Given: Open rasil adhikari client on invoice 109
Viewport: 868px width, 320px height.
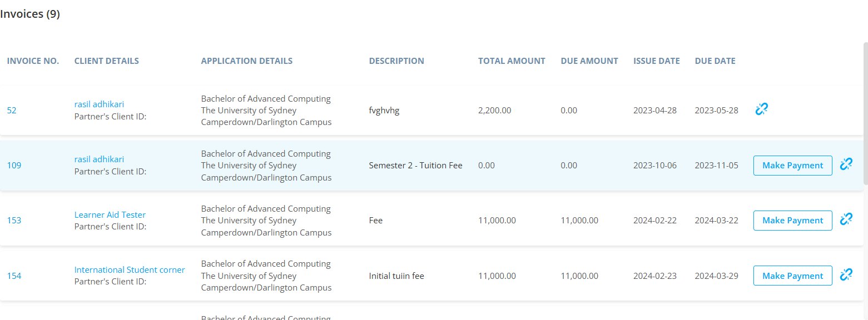Looking at the screenshot, I should click(100, 159).
